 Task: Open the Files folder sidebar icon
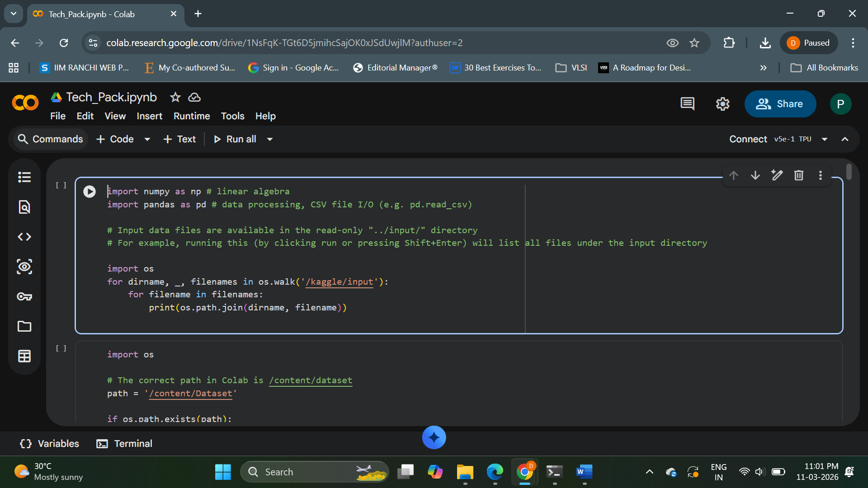pyautogui.click(x=24, y=326)
